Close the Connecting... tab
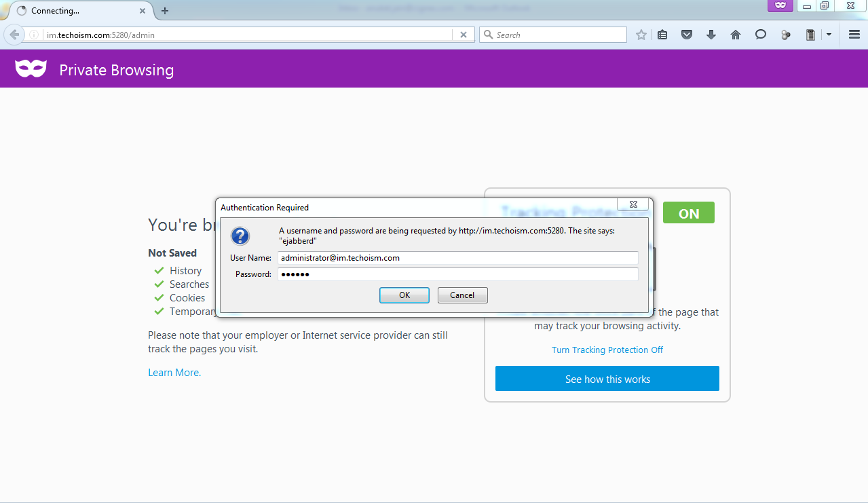This screenshot has height=503, width=868. pos(143,11)
